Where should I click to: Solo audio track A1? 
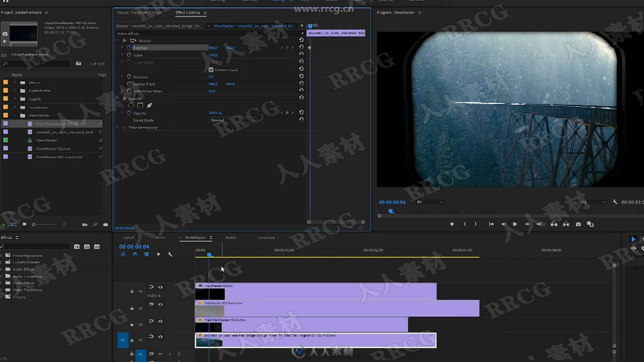pyautogui.click(x=170, y=354)
